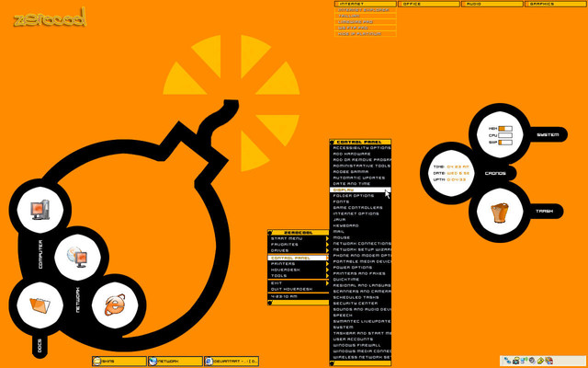
Task: Open Quicktime in the Control Panel menu
Action: [360, 280]
